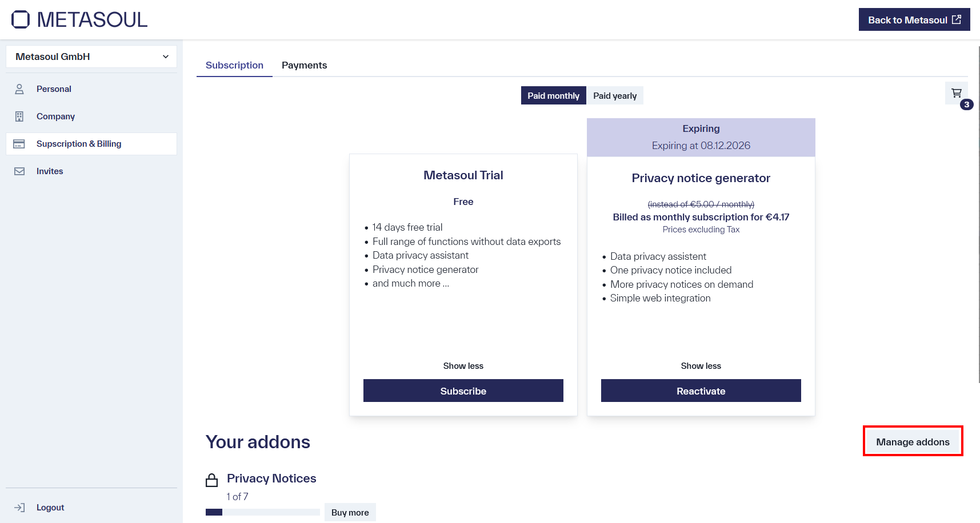Click the Subscription & Billing card icon

(19, 143)
